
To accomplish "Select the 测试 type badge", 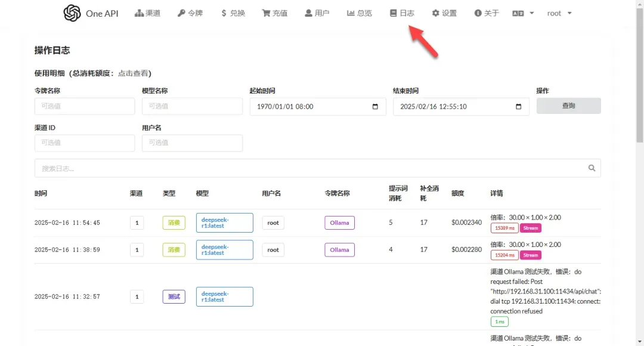I will click(x=174, y=296).
